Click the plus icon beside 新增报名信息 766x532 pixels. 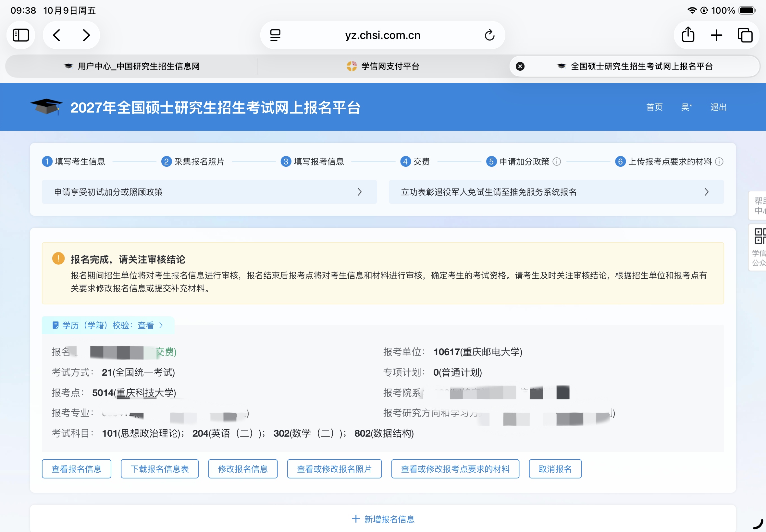tap(355, 519)
